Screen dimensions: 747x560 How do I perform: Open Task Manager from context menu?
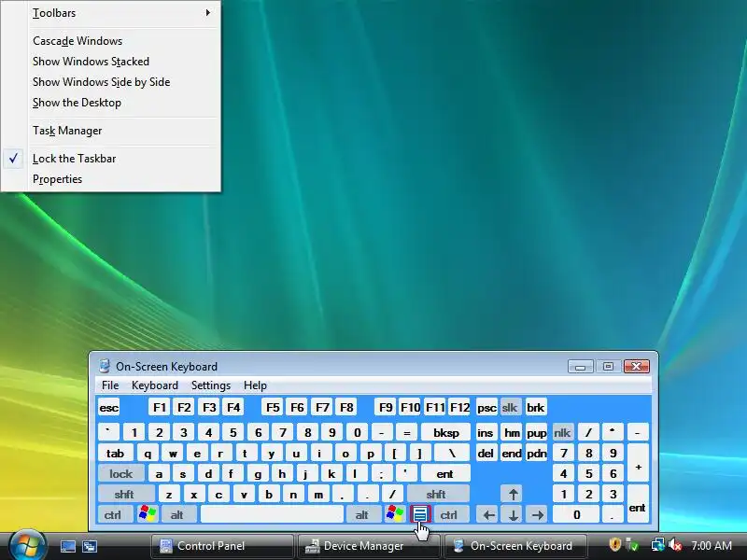pos(111,131)
